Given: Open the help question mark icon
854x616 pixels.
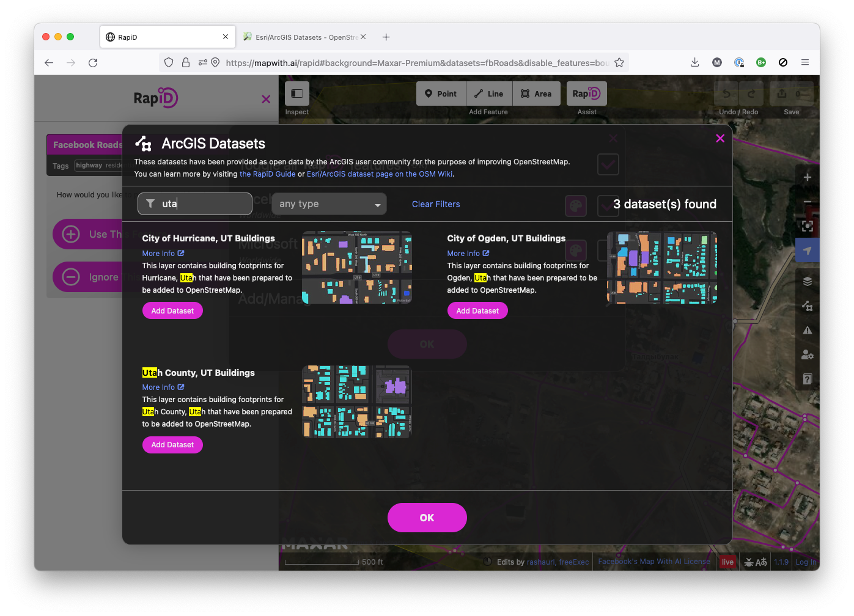Looking at the screenshot, I should 808,379.
